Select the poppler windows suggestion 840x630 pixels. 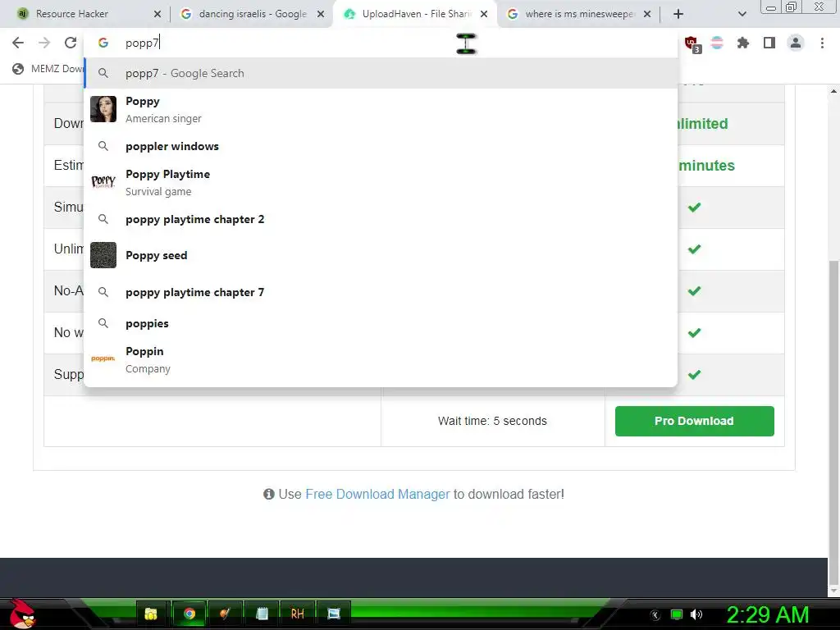point(381,146)
